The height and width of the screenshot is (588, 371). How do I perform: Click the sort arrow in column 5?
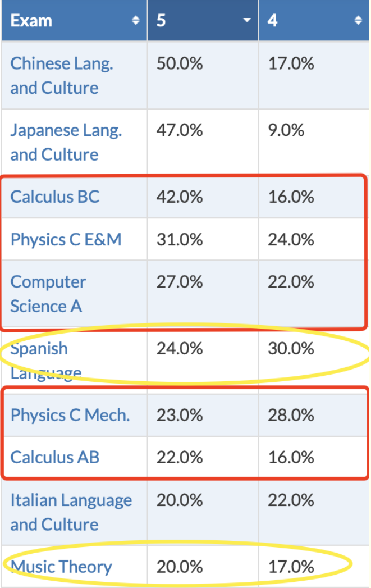[x=247, y=20]
